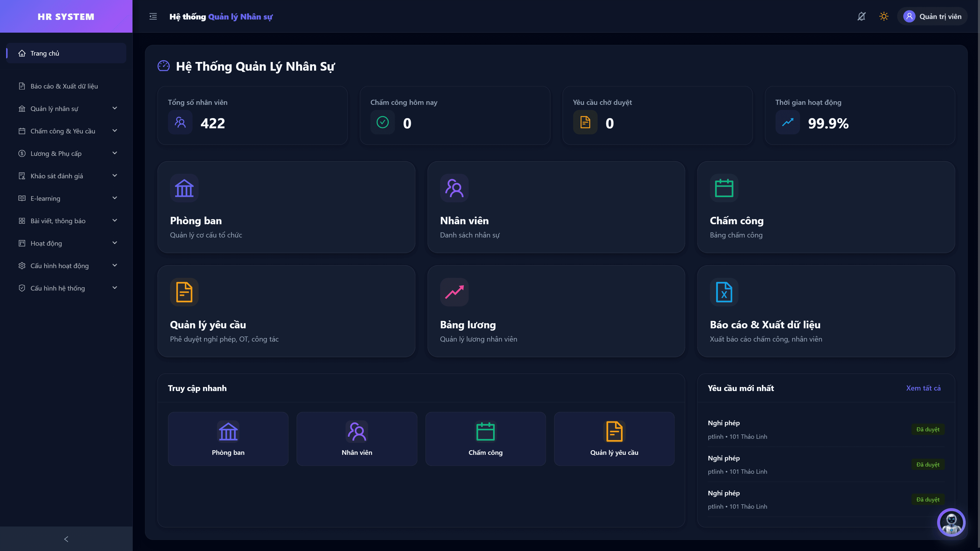
Task: Click the bank icon beside Quản lý nhân sự
Action: 22,109
